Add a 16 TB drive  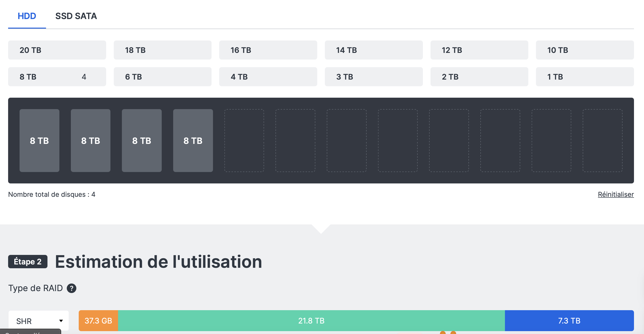(268, 50)
